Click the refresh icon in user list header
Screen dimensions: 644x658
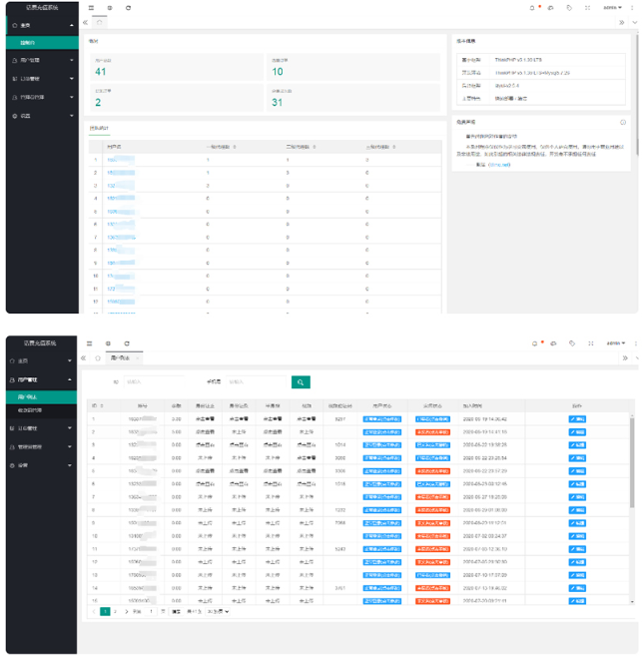(x=127, y=342)
